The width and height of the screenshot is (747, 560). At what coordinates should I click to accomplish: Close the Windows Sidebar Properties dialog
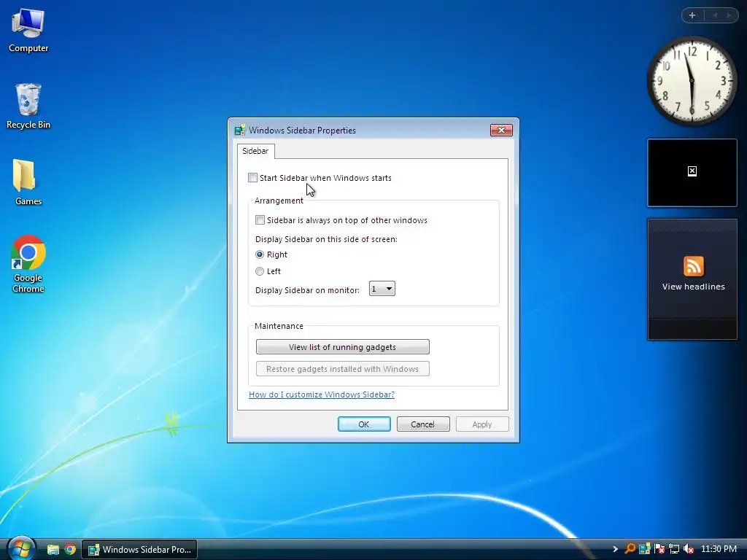pos(501,130)
